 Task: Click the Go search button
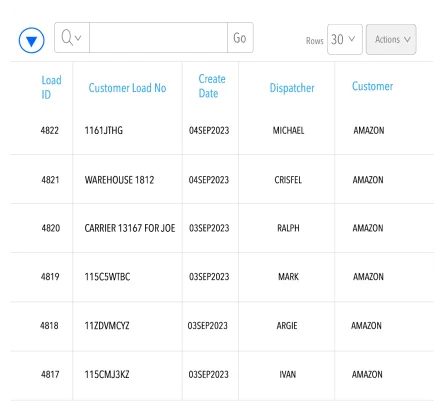[240, 38]
